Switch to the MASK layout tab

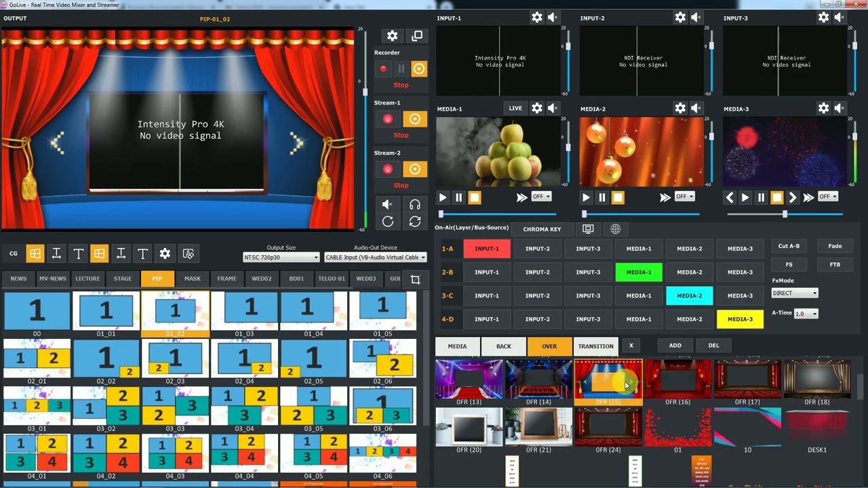pos(193,279)
